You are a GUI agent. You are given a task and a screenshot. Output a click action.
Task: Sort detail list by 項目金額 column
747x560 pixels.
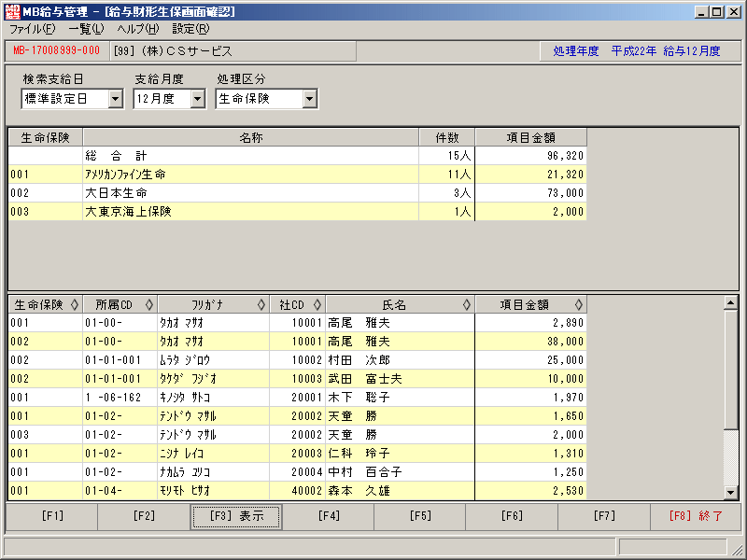[x=530, y=305]
